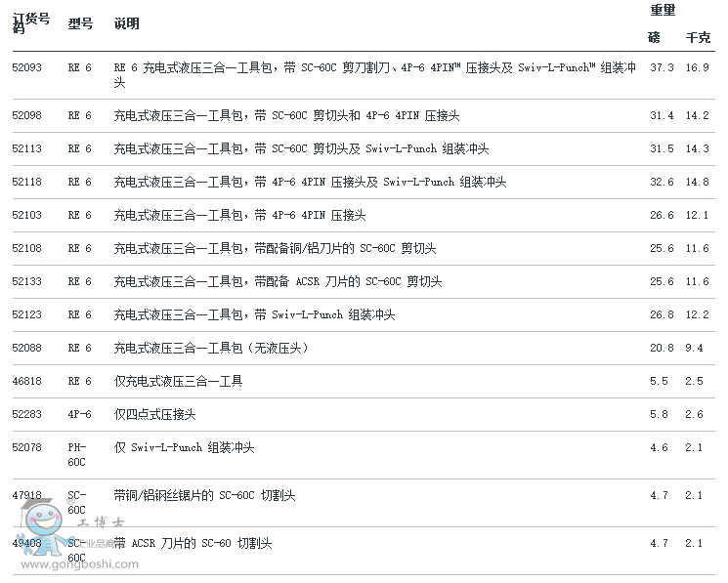Click the 仅 Swiv-L-Punch 组装冲头 description
This screenshot has height=583, width=728.
point(184,448)
